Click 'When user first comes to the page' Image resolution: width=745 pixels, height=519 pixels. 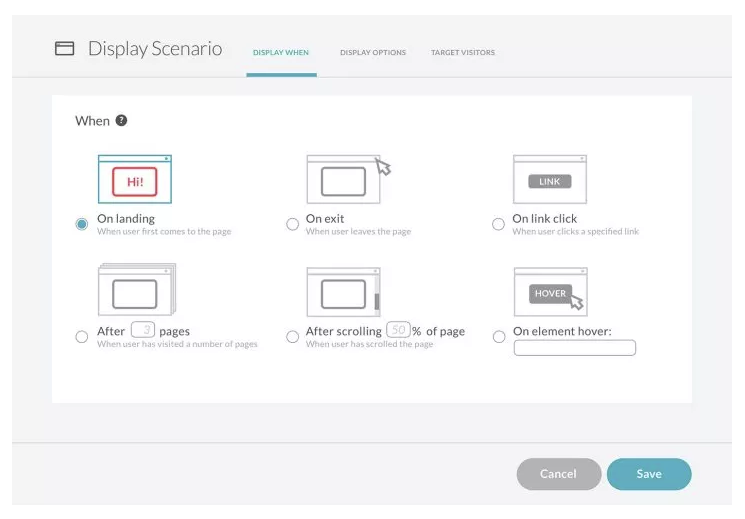(164, 231)
